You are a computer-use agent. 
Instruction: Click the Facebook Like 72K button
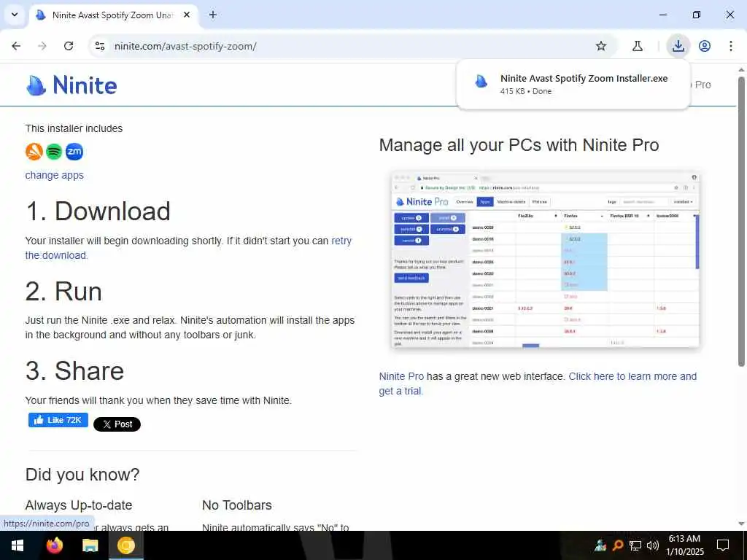click(x=58, y=420)
